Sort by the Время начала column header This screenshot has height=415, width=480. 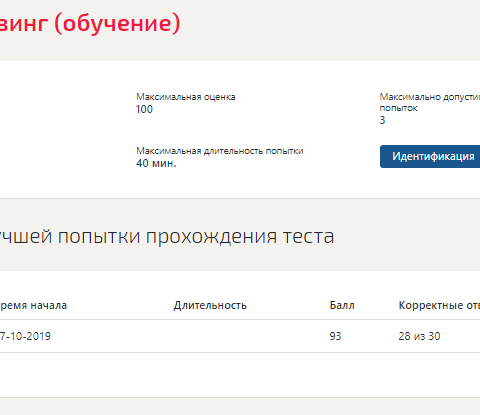[x=33, y=305]
